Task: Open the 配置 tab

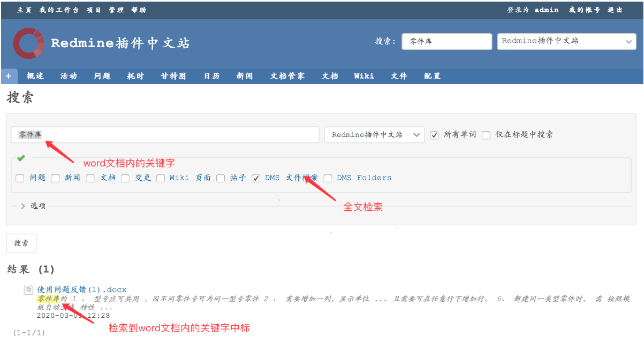Action: pos(433,76)
